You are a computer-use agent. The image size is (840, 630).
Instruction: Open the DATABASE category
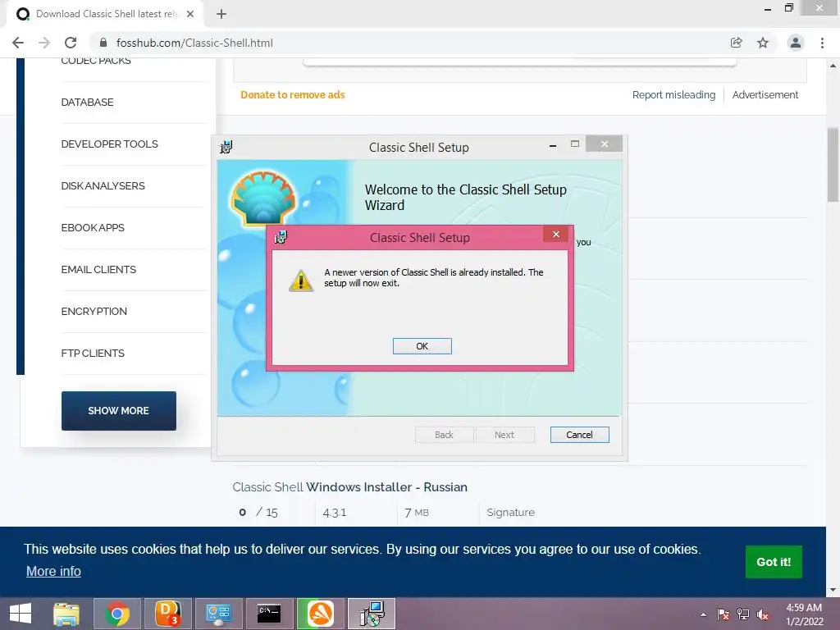pyautogui.click(x=87, y=103)
